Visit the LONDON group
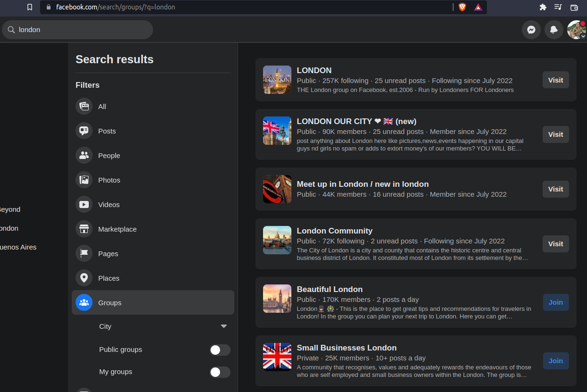Image resolution: width=587 pixels, height=392 pixels. (x=556, y=80)
